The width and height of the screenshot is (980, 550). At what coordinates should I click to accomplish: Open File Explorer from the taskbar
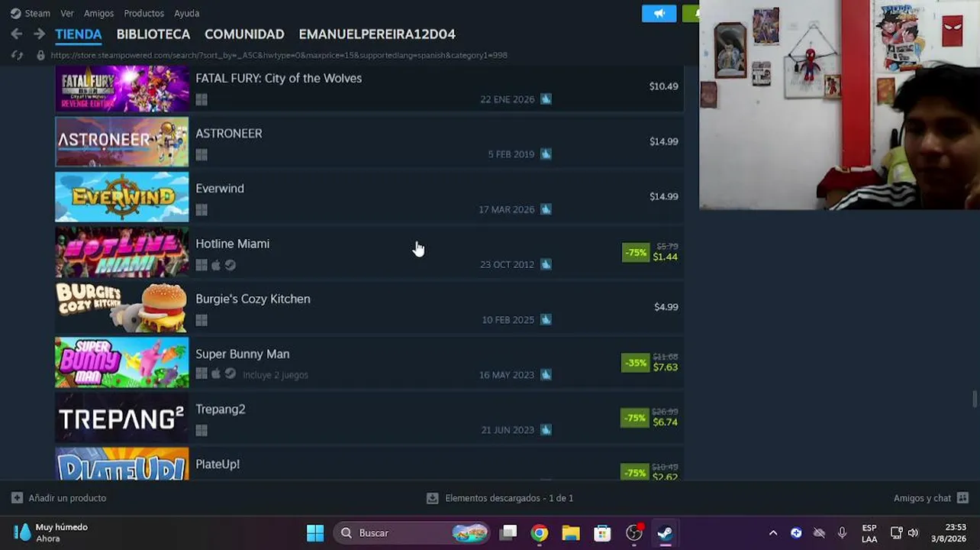(x=571, y=533)
